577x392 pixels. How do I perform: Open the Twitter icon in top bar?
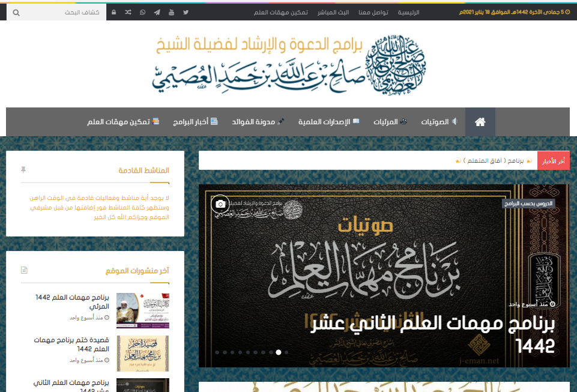[186, 12]
